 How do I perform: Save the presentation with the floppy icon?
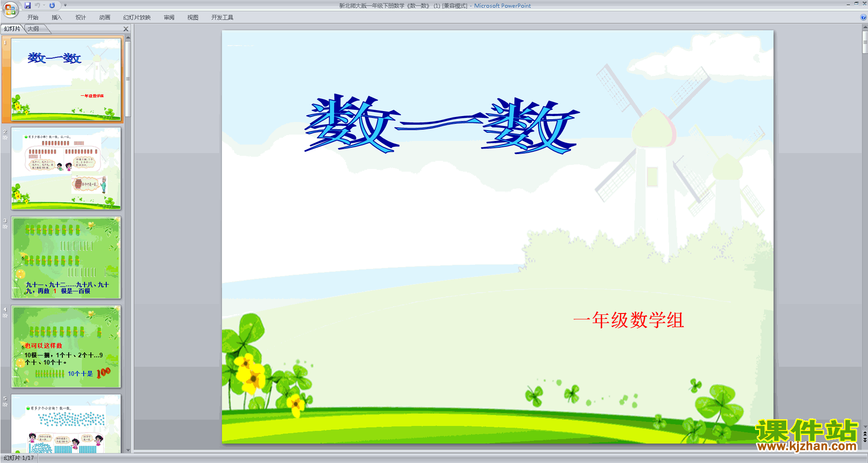click(x=28, y=5)
